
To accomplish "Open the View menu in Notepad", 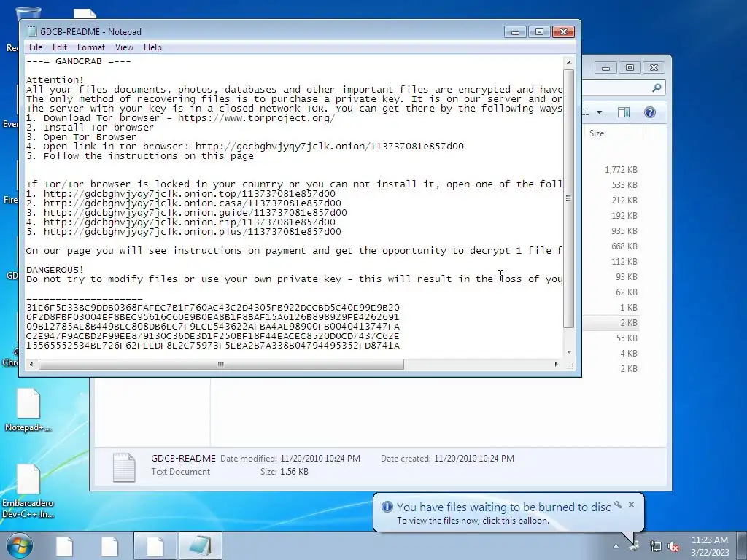I will (x=124, y=47).
